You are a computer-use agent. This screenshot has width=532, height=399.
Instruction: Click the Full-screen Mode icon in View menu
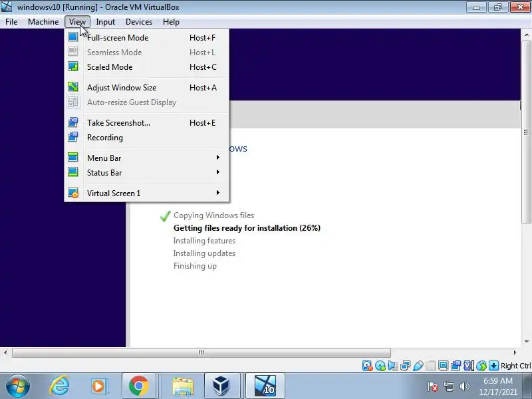(72, 37)
